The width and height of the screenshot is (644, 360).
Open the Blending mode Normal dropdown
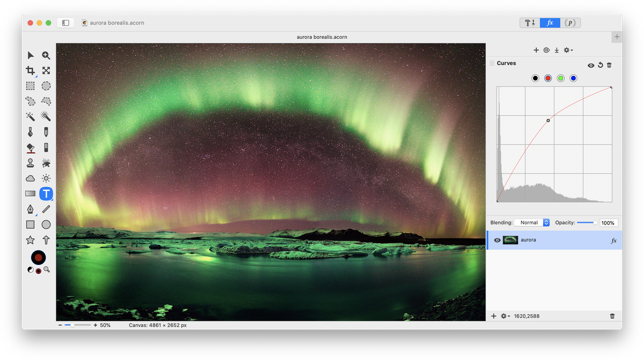click(x=532, y=222)
